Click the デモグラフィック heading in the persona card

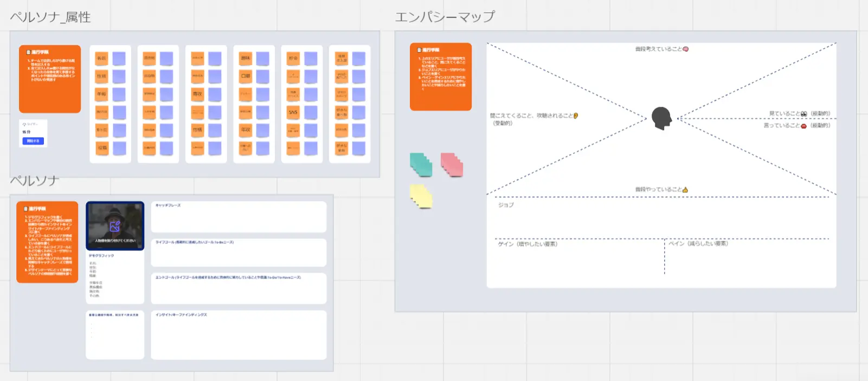point(101,256)
